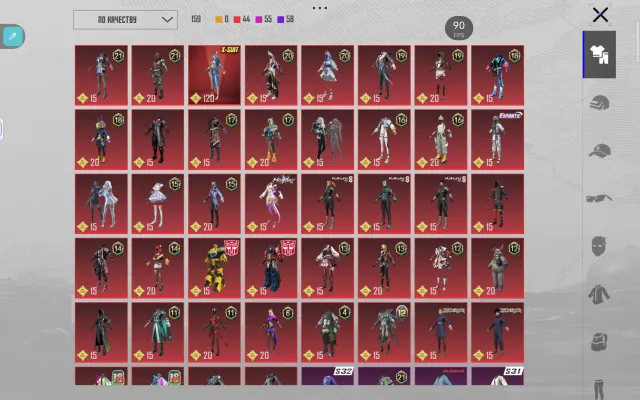Open the quality sort dropdown

(125, 20)
